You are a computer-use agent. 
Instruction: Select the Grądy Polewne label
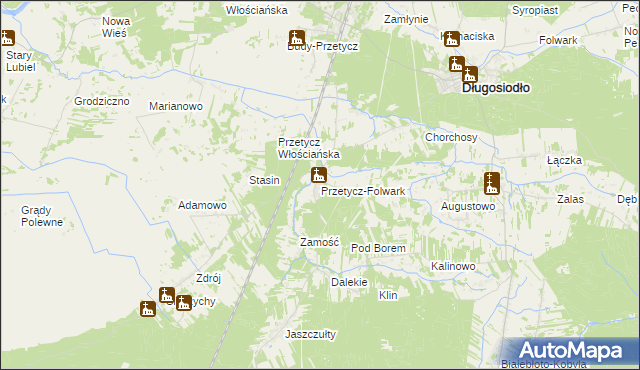point(42,216)
